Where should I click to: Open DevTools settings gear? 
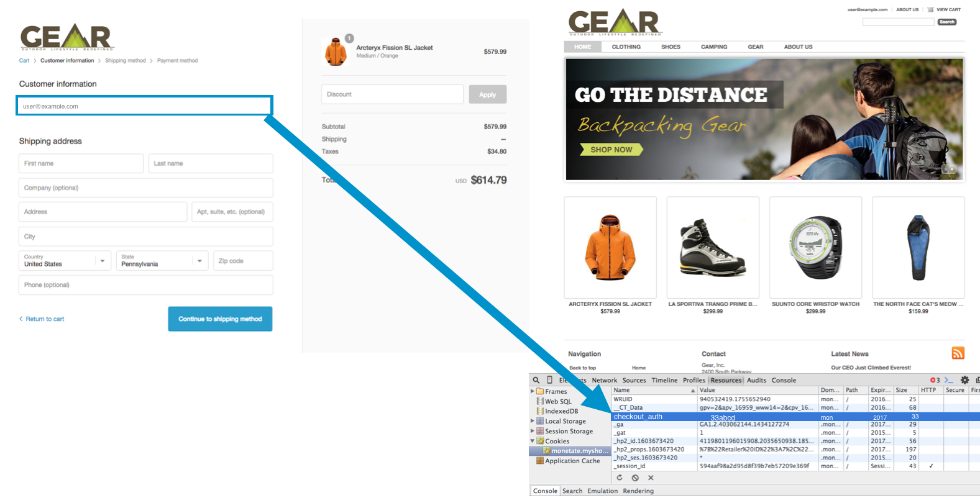tap(964, 380)
